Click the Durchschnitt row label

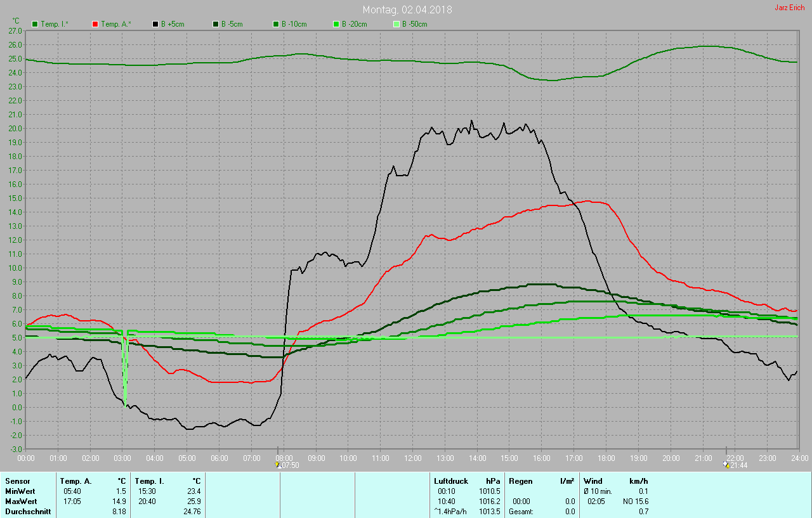(28, 512)
